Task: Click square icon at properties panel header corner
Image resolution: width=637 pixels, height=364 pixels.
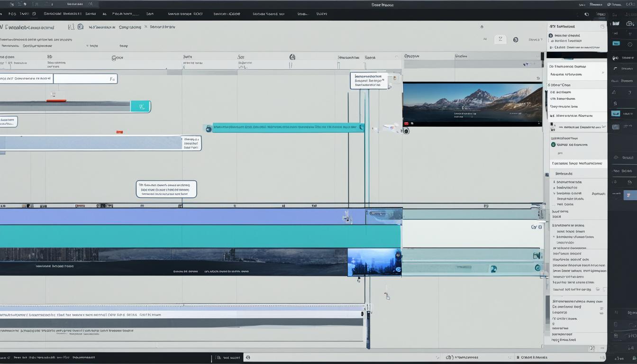Action: (602, 27)
